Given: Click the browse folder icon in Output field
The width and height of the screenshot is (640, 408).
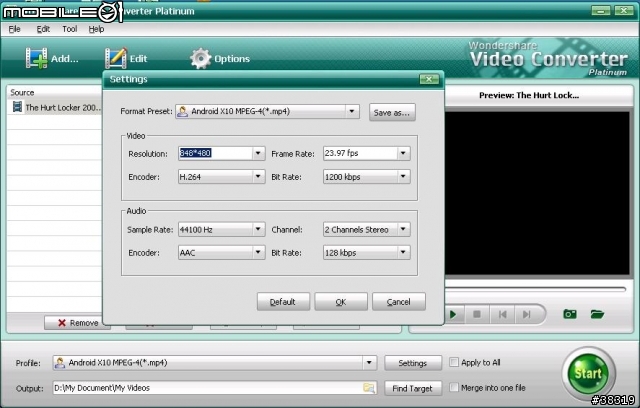Looking at the screenshot, I should [x=369, y=388].
